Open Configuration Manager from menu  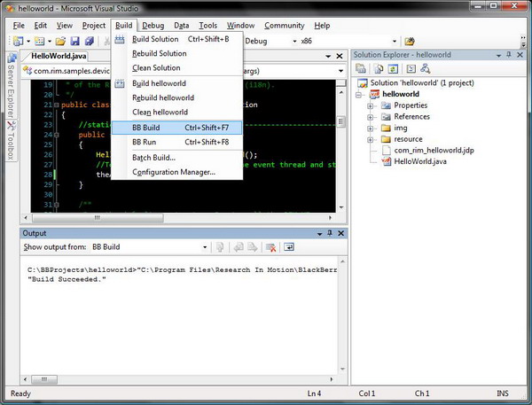point(176,172)
